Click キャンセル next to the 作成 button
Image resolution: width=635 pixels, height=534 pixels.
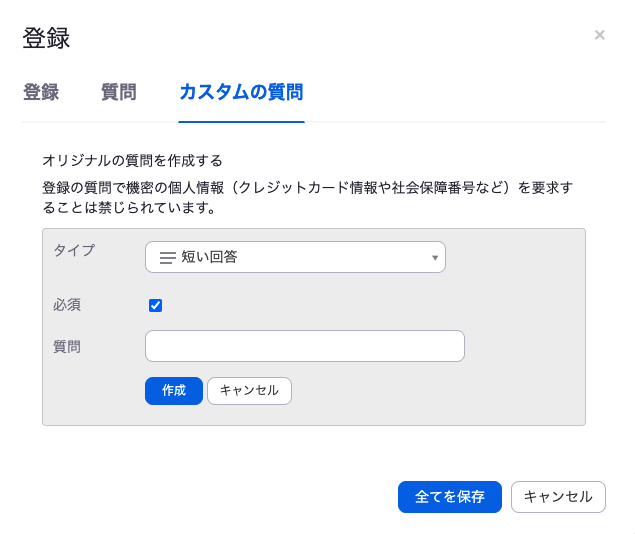[x=249, y=391]
